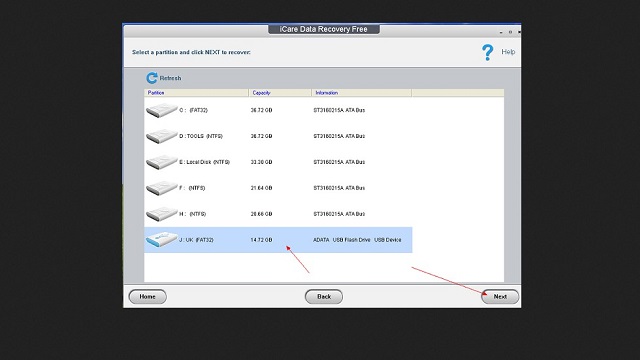Click the Refresh label
Screen dimensions: 640x360
170,78
